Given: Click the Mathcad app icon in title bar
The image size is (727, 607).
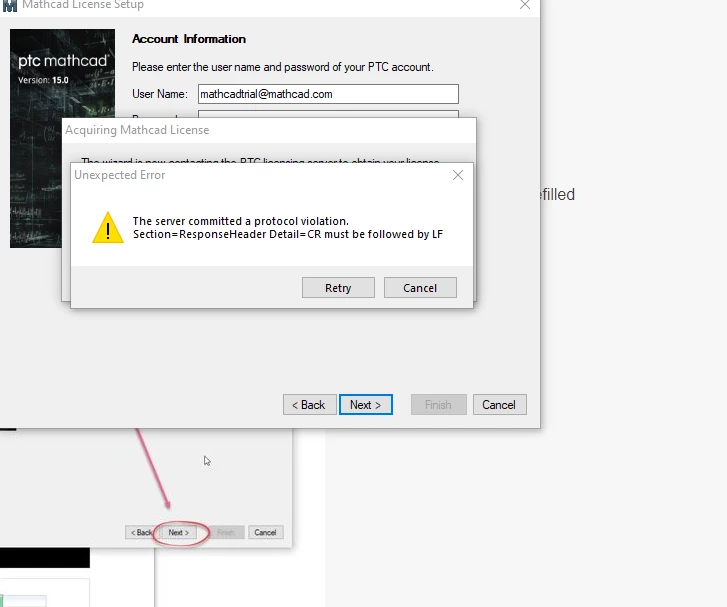Looking at the screenshot, I should 9,6.
